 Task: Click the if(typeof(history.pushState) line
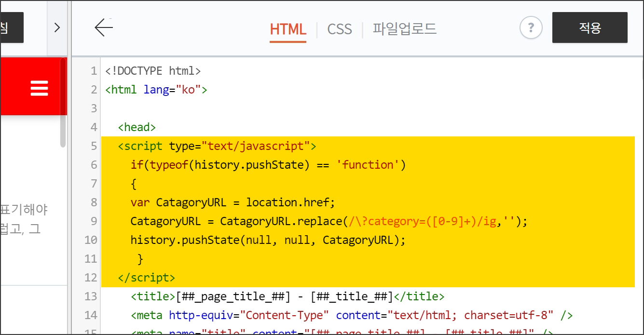[x=268, y=165]
